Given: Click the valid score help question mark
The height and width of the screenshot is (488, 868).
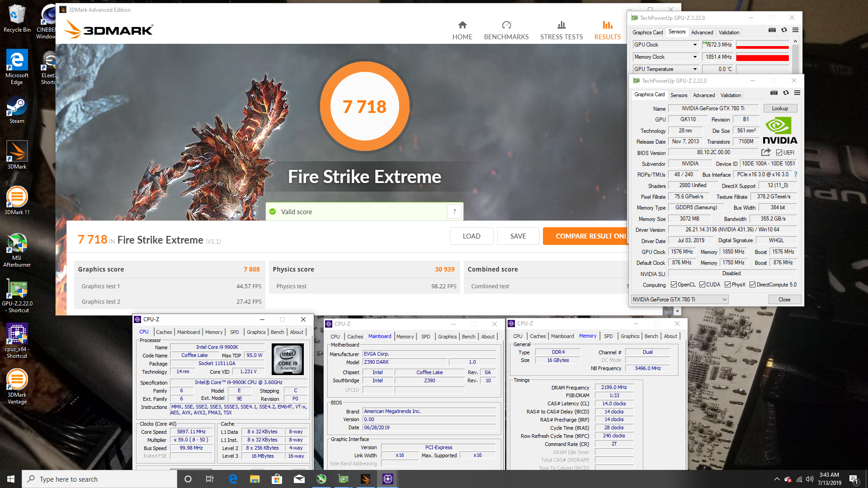Looking at the screenshot, I should pos(454,211).
